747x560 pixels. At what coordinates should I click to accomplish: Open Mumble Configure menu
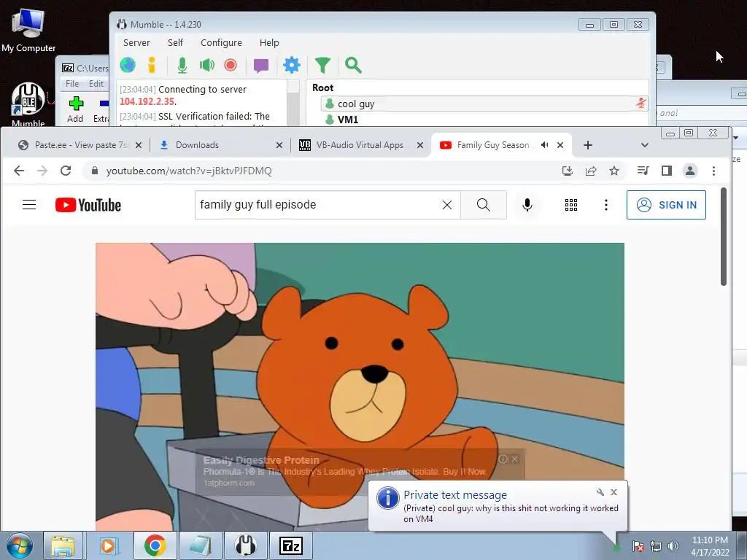click(221, 42)
